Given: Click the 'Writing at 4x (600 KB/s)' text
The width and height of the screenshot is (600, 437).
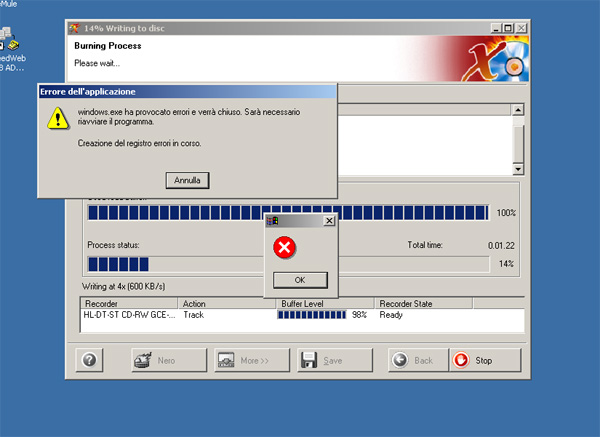Looking at the screenshot, I should coord(123,286).
